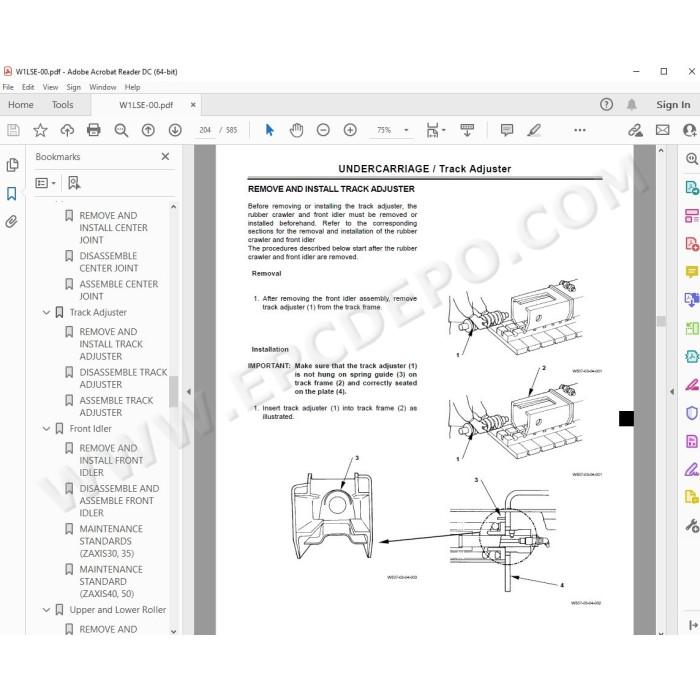Print the document using printer icon
The height and width of the screenshot is (700, 700).
click(94, 130)
